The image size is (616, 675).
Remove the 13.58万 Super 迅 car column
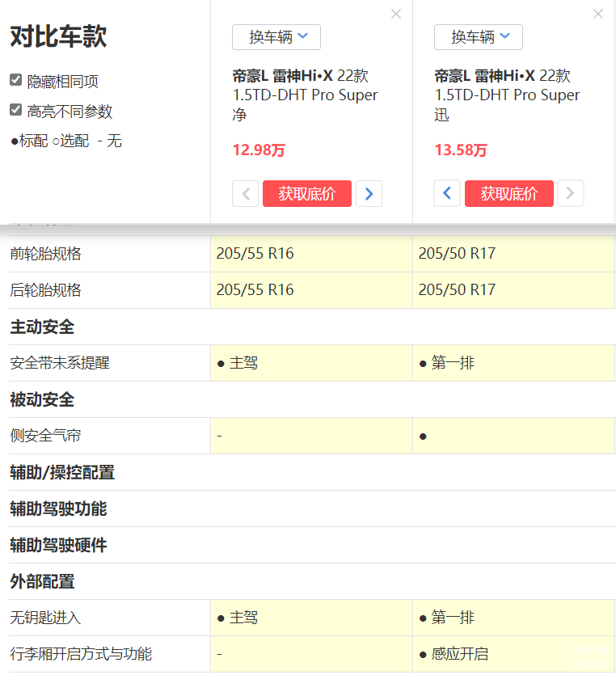pyautogui.click(x=598, y=15)
